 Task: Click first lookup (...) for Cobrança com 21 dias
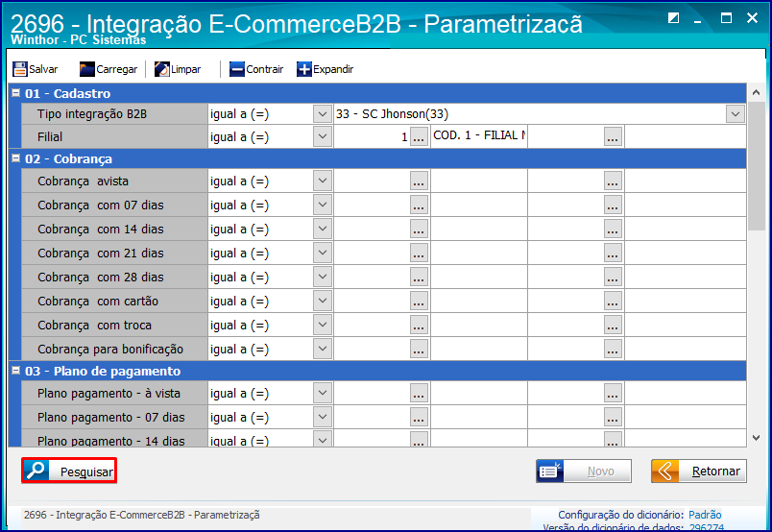click(419, 254)
